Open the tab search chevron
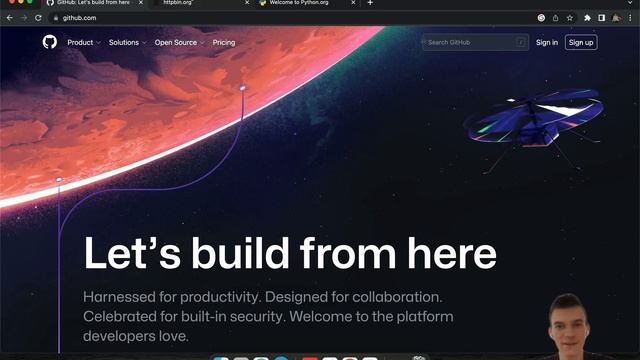Viewport: 640px width, 360px height. (x=631, y=2)
